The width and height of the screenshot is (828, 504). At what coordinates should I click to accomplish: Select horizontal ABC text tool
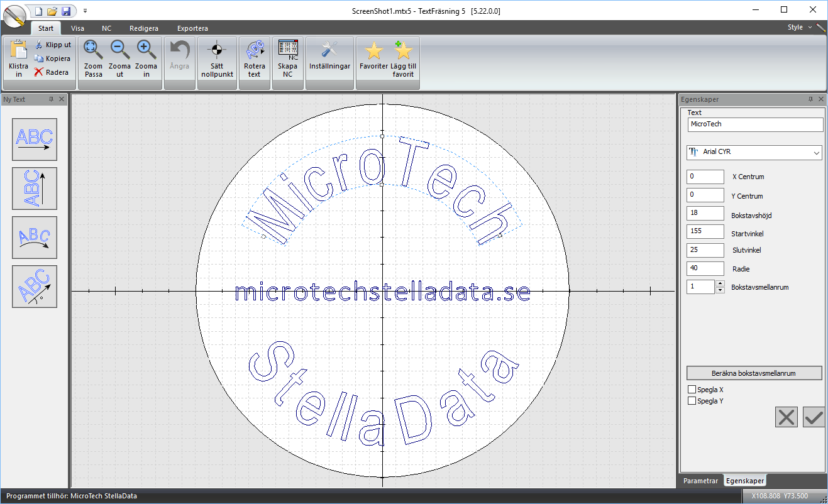(x=35, y=140)
